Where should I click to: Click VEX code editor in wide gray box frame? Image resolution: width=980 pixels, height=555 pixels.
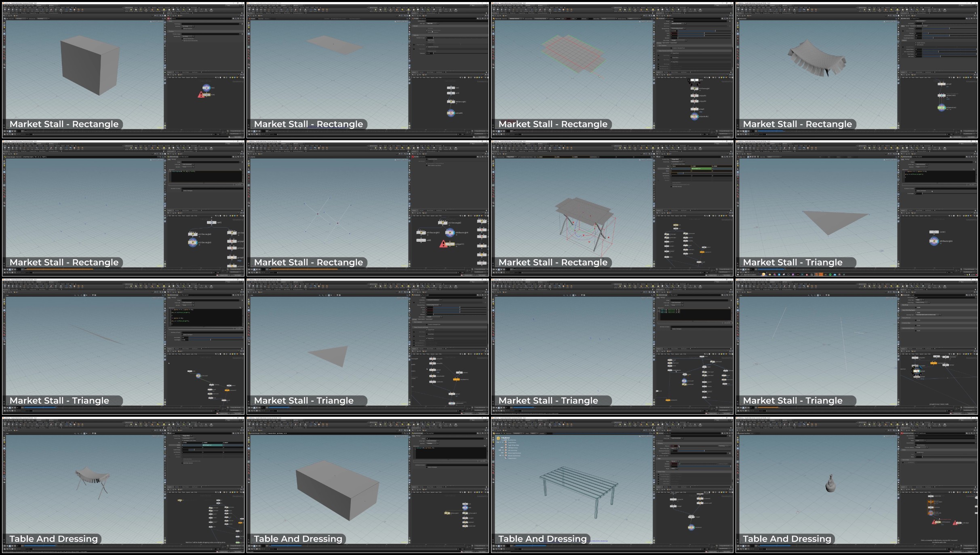(x=451, y=453)
